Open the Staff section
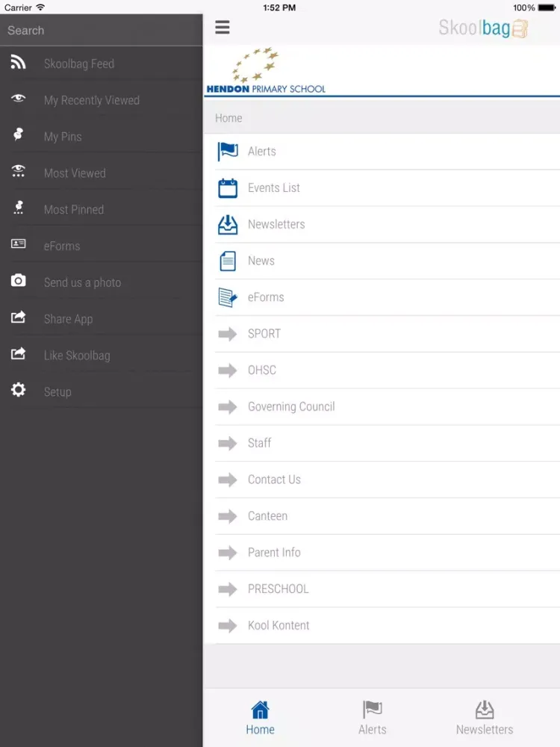 (382, 443)
